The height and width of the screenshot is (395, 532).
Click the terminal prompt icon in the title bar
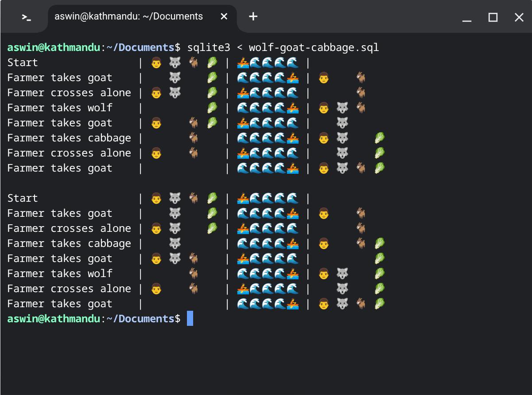(27, 17)
